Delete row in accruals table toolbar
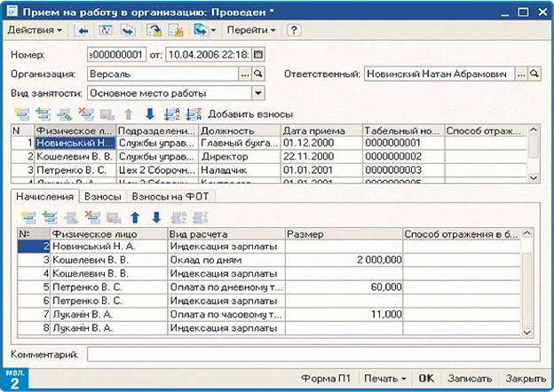The height and width of the screenshot is (392, 554). click(x=92, y=217)
